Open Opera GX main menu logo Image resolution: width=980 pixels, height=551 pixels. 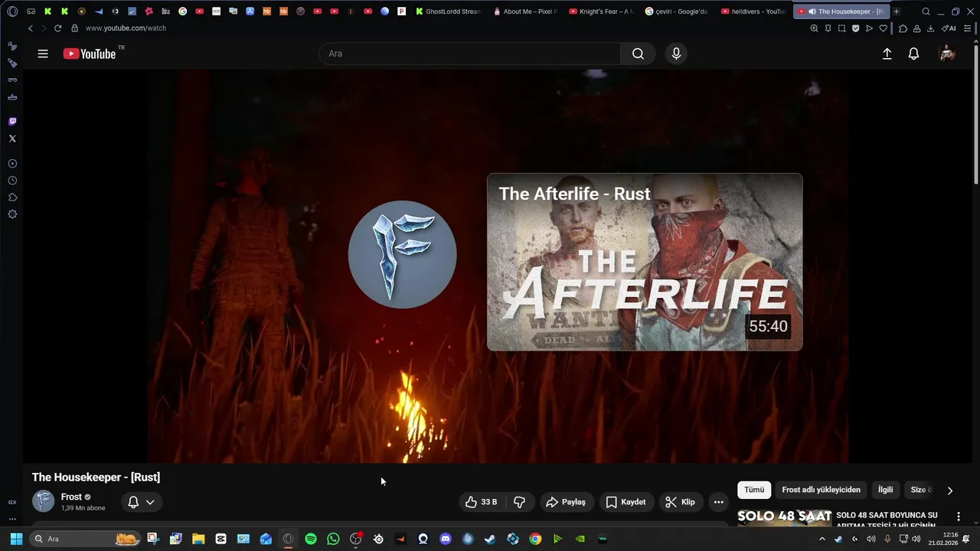(12, 11)
